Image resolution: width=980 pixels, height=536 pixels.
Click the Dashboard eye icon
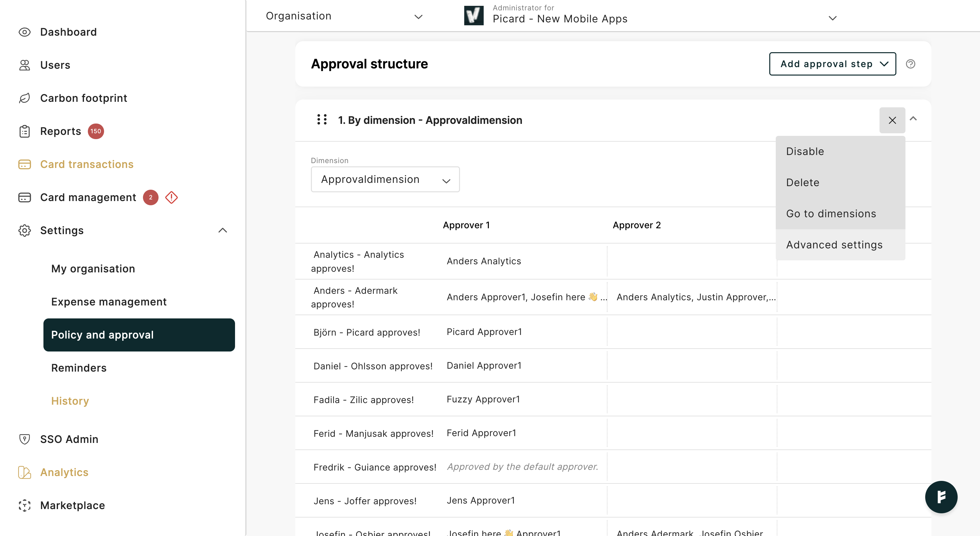[24, 32]
